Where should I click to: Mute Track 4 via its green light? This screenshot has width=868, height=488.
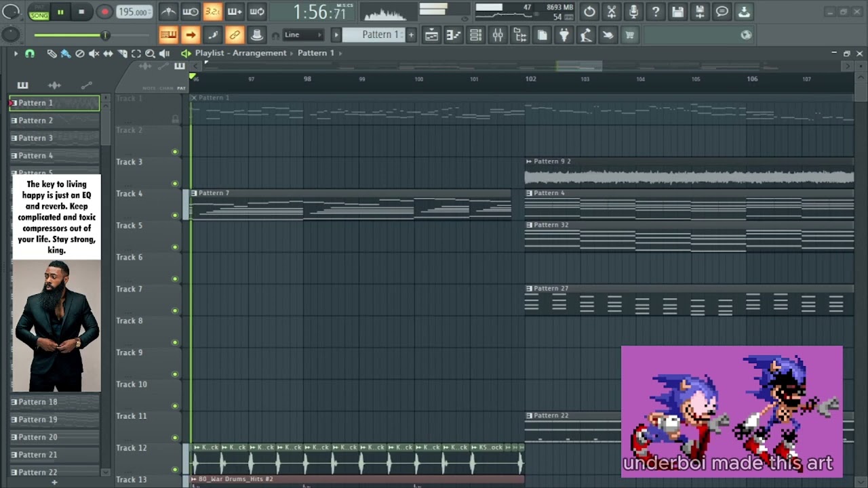[x=175, y=215]
